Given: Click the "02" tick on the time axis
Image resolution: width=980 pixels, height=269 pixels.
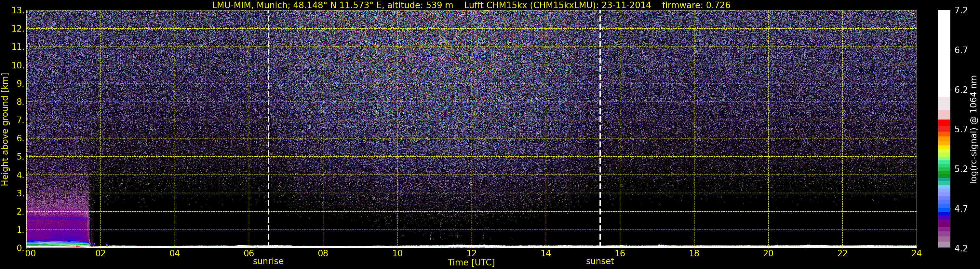Looking at the screenshot, I should [x=101, y=253].
